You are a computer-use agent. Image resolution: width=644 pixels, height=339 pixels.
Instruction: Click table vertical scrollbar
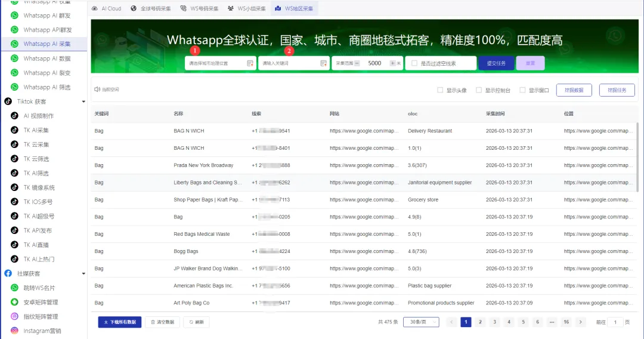tap(637, 156)
